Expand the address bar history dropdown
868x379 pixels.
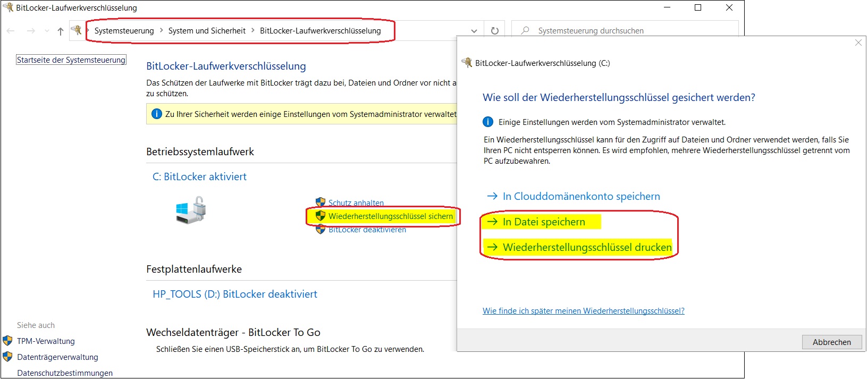pos(474,31)
